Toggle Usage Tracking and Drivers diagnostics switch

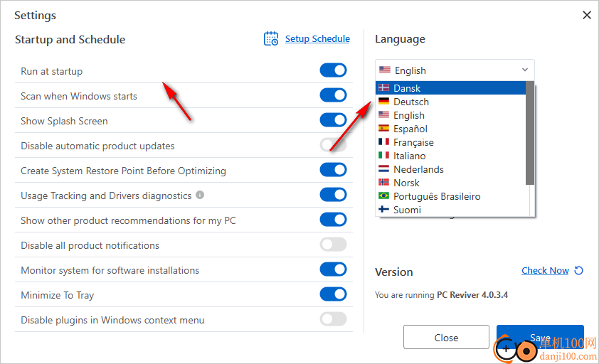tap(333, 194)
